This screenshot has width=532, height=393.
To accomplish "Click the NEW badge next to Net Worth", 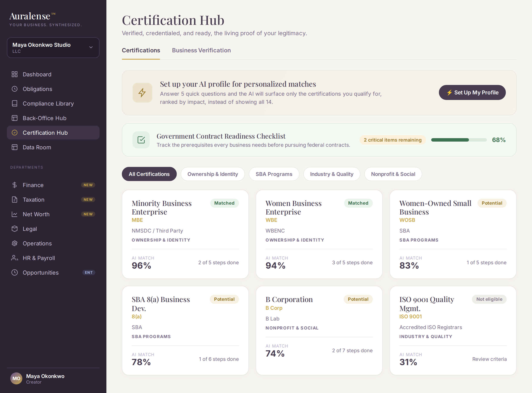I will click(x=88, y=214).
